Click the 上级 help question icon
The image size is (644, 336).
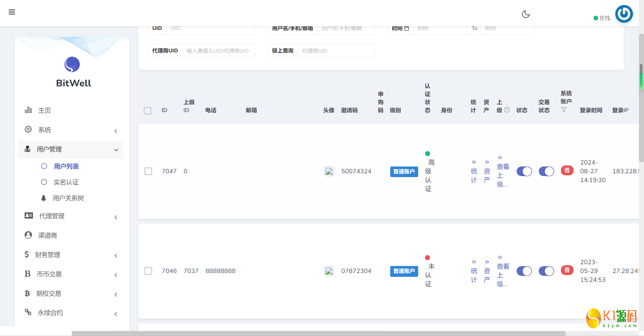point(507,110)
